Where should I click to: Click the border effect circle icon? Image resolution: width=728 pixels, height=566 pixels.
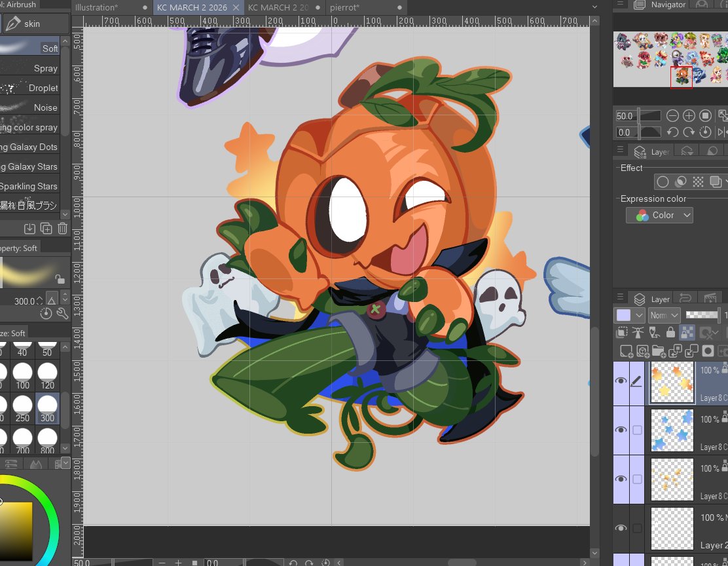[663, 181]
